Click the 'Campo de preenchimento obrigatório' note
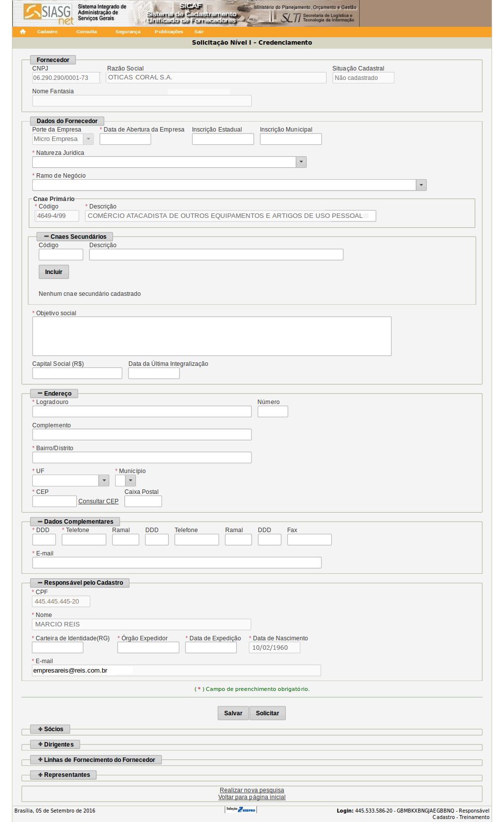 252,689
